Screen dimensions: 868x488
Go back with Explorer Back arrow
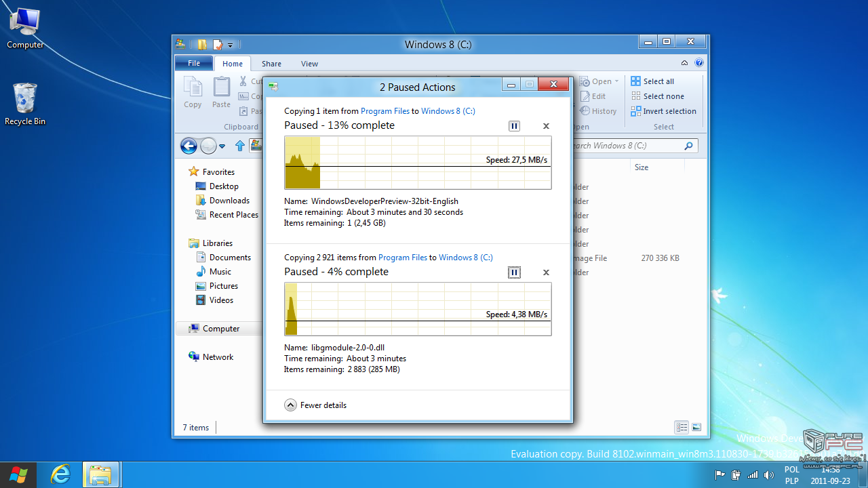[189, 146]
